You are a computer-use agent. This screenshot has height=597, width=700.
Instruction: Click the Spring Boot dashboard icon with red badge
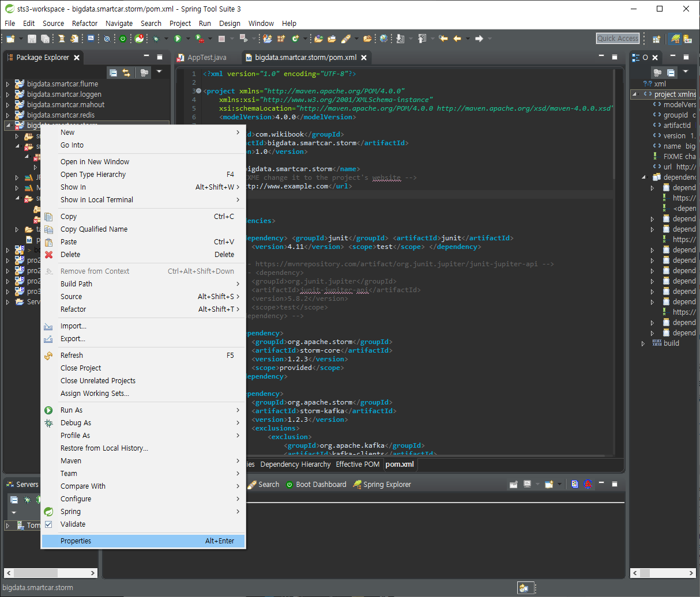140,39
